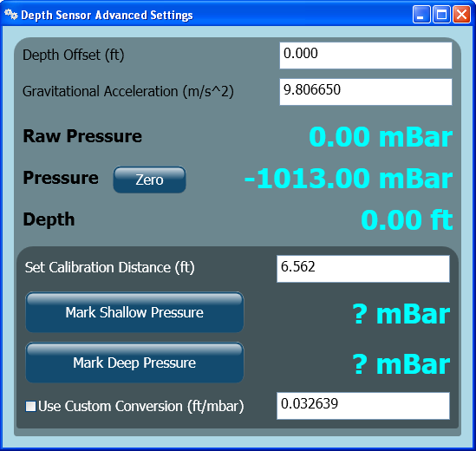Click the custom conversion ft/mbar input

tap(363, 406)
